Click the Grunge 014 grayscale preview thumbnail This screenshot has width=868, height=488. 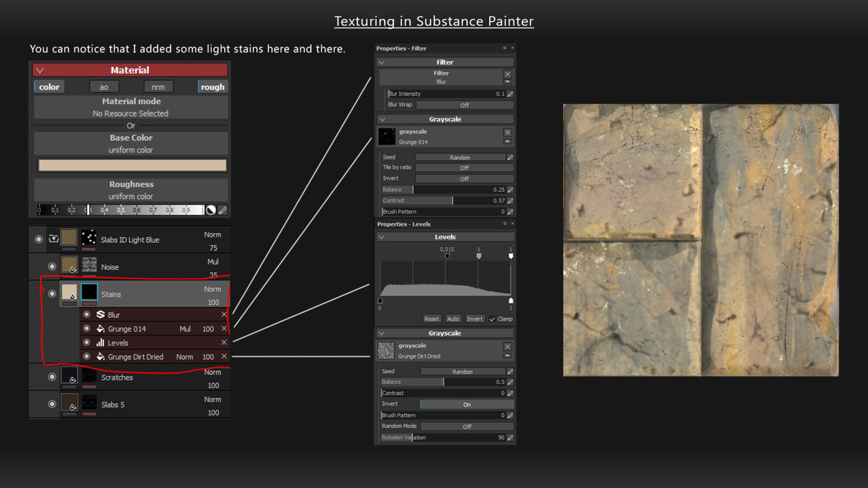[387, 137]
